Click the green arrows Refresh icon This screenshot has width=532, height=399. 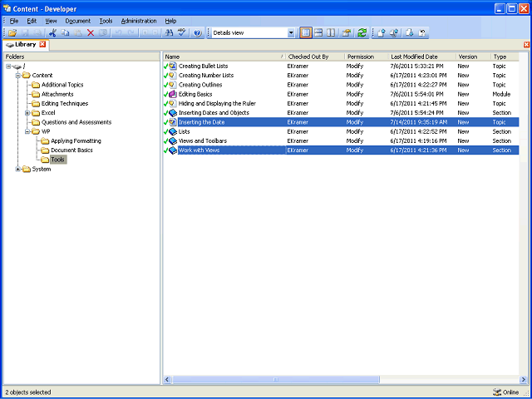tap(362, 33)
